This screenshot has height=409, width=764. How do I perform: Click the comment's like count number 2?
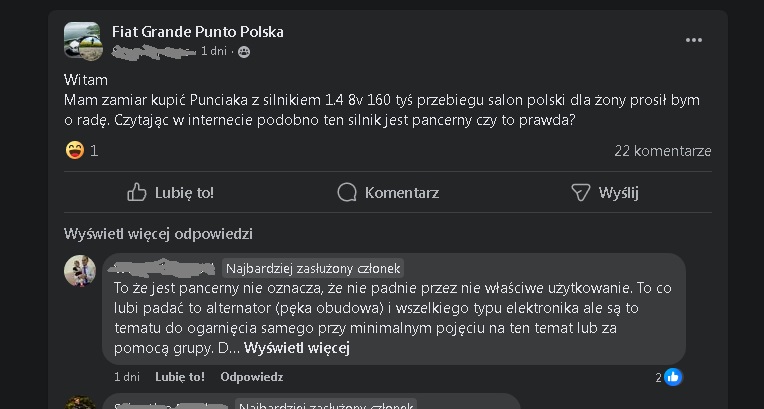coord(658,377)
